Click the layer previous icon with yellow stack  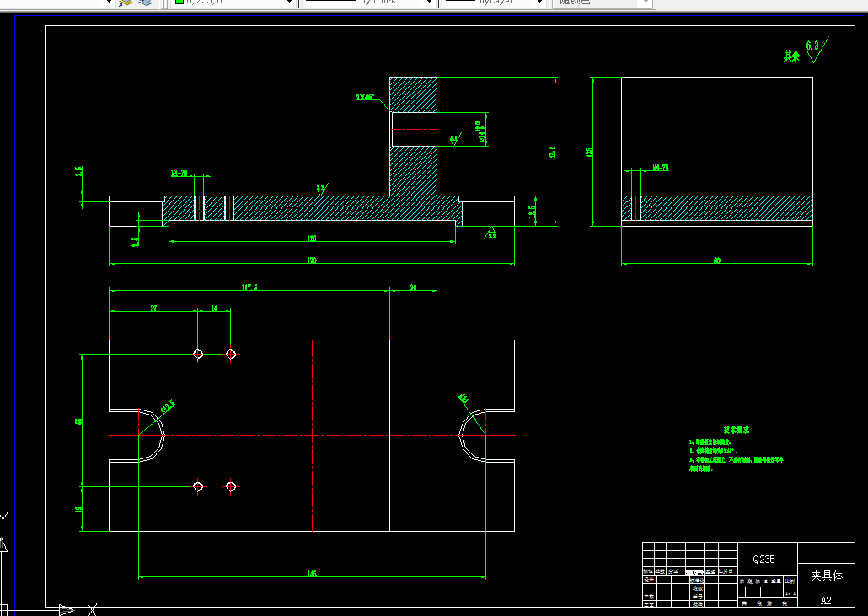point(126,3)
